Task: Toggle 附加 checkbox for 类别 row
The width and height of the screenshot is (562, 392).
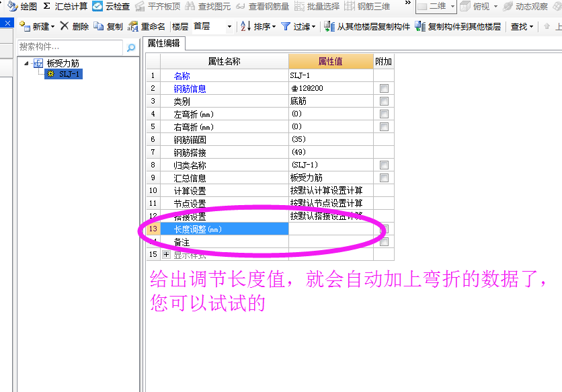Action: pos(384,101)
